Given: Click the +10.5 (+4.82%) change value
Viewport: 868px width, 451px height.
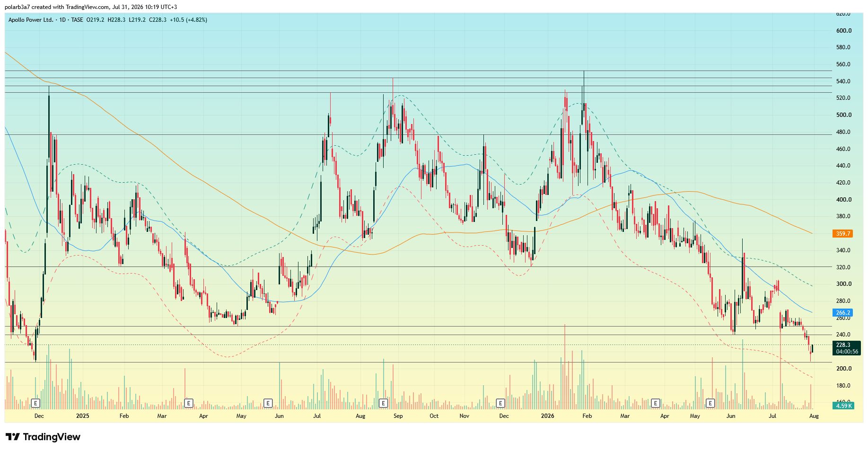Looking at the screenshot, I should point(188,20).
